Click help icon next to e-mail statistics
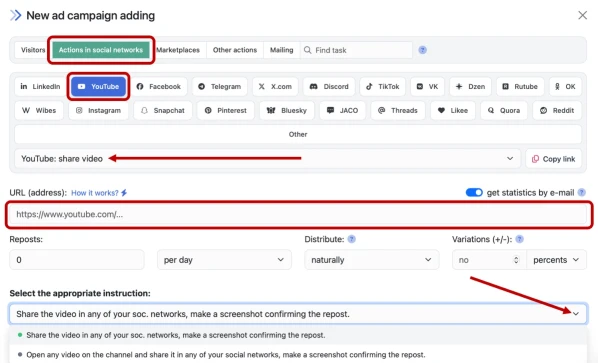Viewport: 598px width, 363px height. tap(582, 193)
